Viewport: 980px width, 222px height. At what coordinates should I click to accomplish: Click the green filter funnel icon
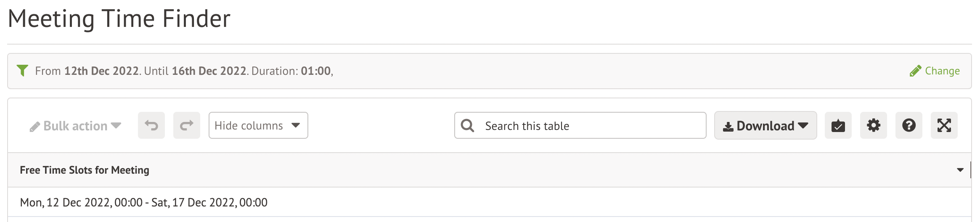pyautogui.click(x=22, y=71)
